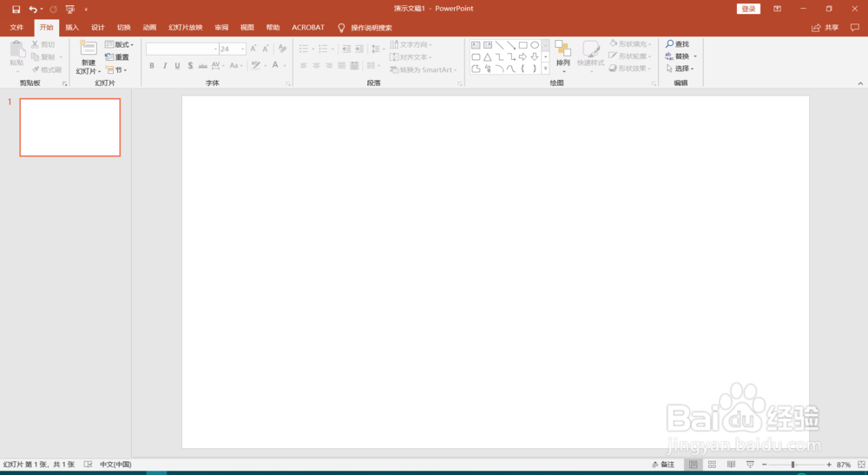The image size is (868, 475).
Task: Open the Align Text (对齐文本) dropdown
Action: coord(411,57)
